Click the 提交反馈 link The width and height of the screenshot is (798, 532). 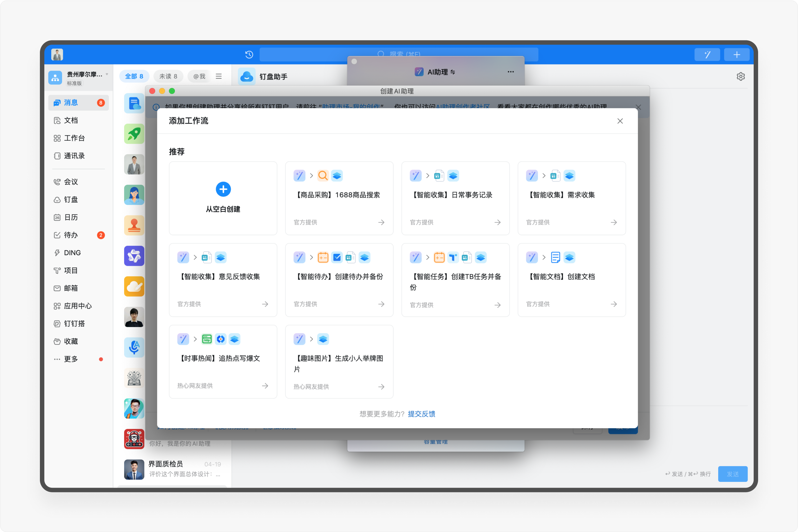(421, 413)
